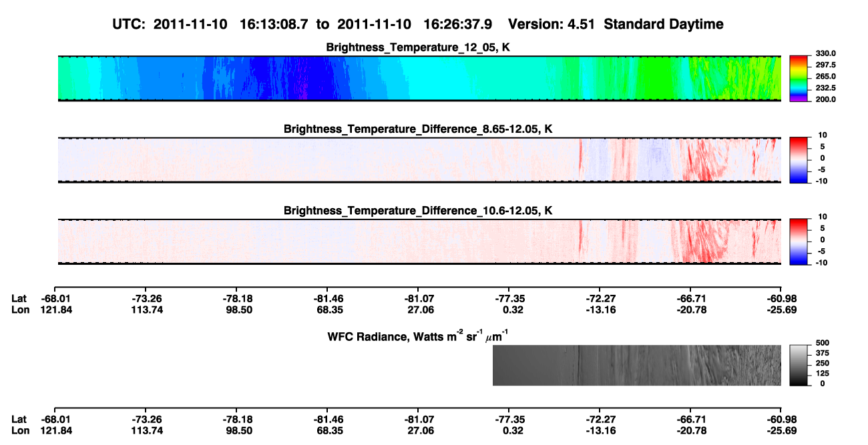Click the 8.65-12.05 difference image strip
Screen dimensions: 868x445
pos(419,160)
